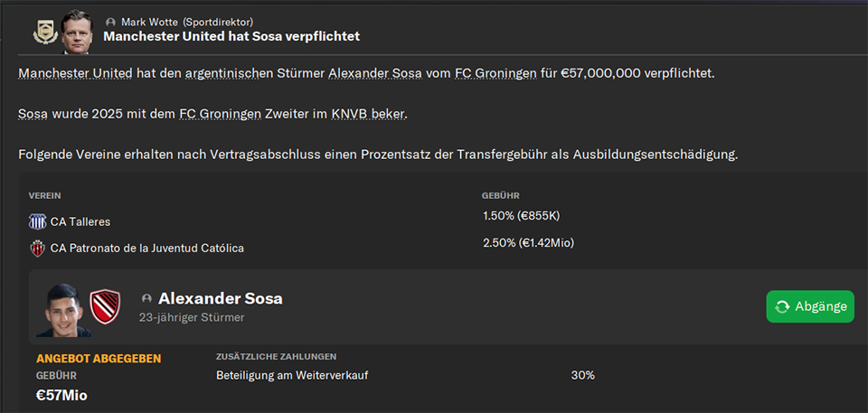Viewport: 868px width, 413px height.
Task: Open the Abgänge green button
Action: pos(810,306)
